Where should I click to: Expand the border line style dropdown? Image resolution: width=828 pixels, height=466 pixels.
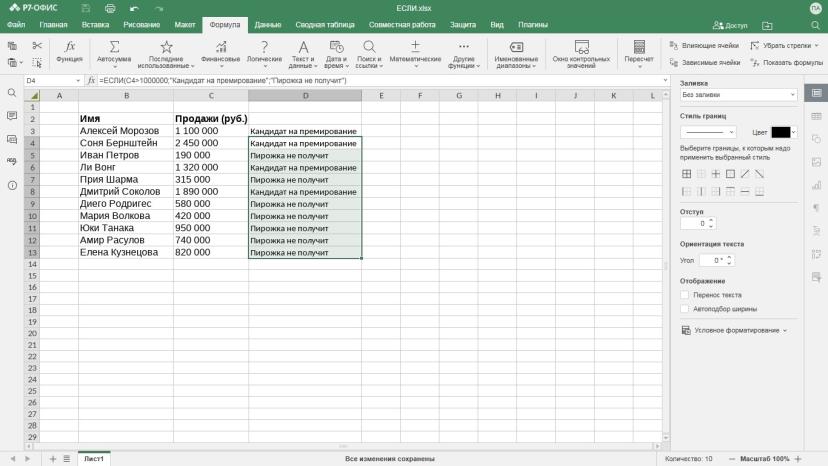(x=708, y=132)
